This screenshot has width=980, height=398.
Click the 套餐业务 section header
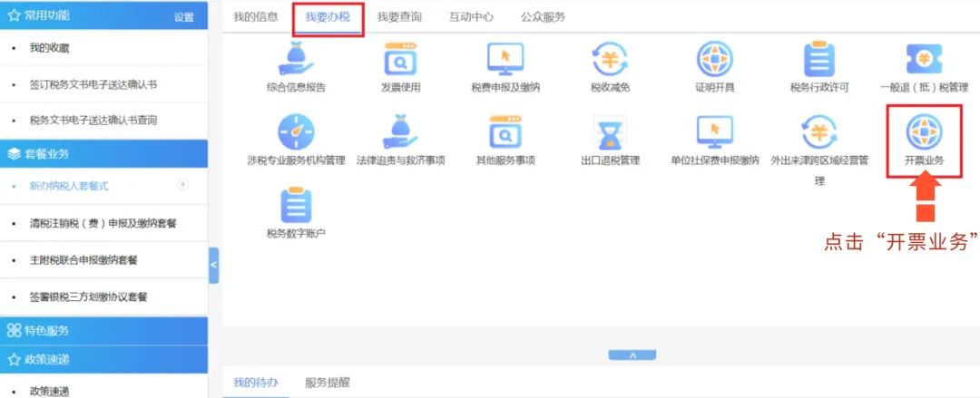pos(103,154)
